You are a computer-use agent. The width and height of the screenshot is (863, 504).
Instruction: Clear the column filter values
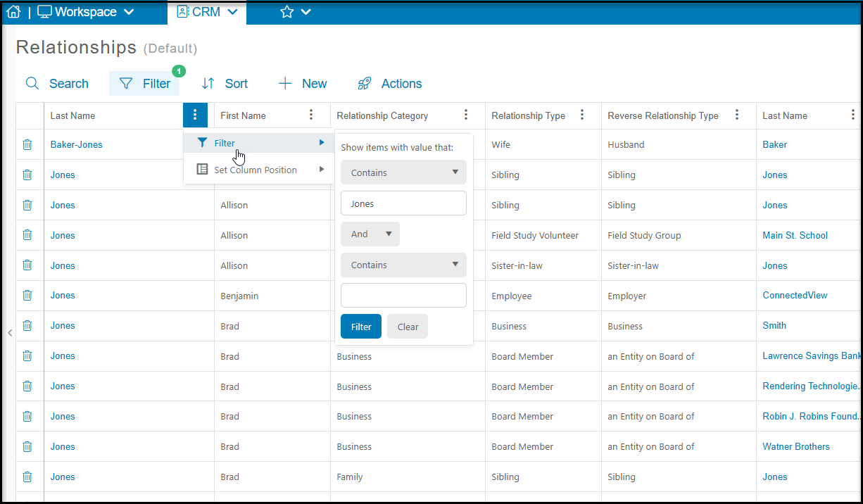pos(408,327)
